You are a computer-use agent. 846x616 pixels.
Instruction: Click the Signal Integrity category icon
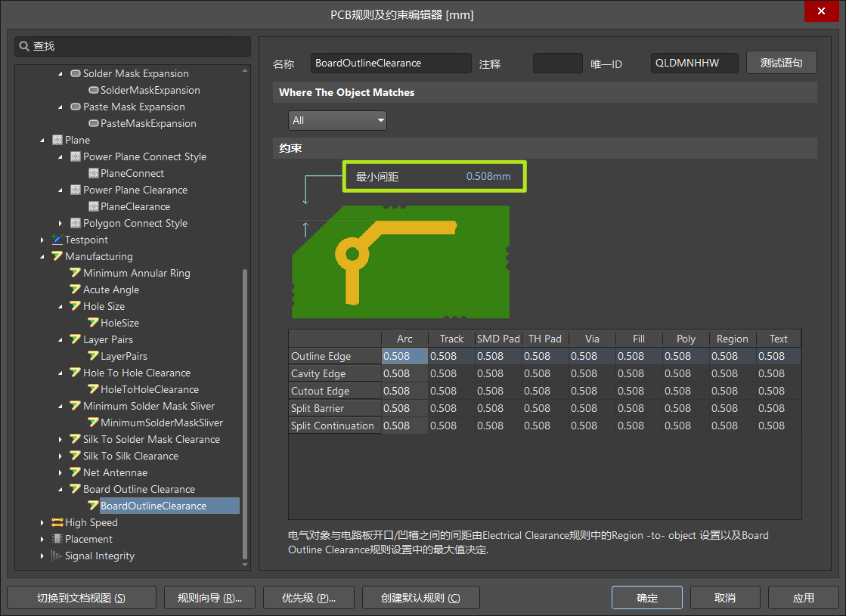coord(56,556)
